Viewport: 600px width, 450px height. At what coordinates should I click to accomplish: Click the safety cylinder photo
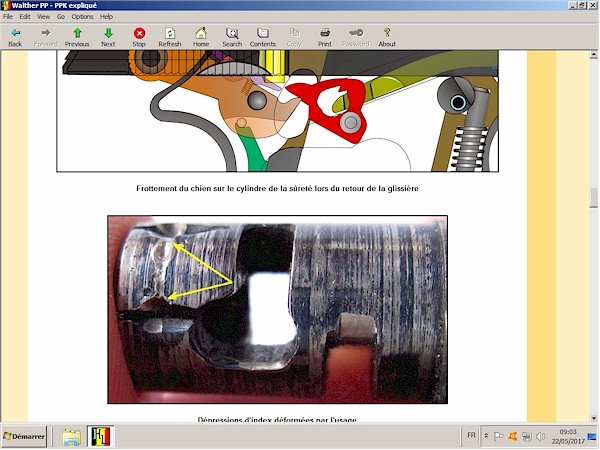pos(277,310)
